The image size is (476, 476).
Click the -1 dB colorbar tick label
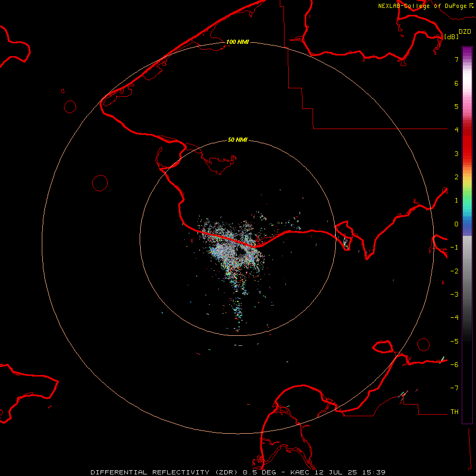point(454,248)
